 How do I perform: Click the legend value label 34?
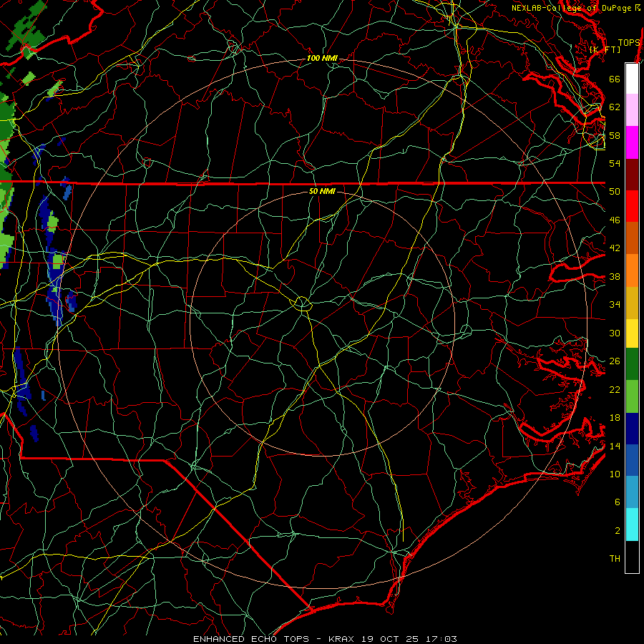[x=615, y=305]
